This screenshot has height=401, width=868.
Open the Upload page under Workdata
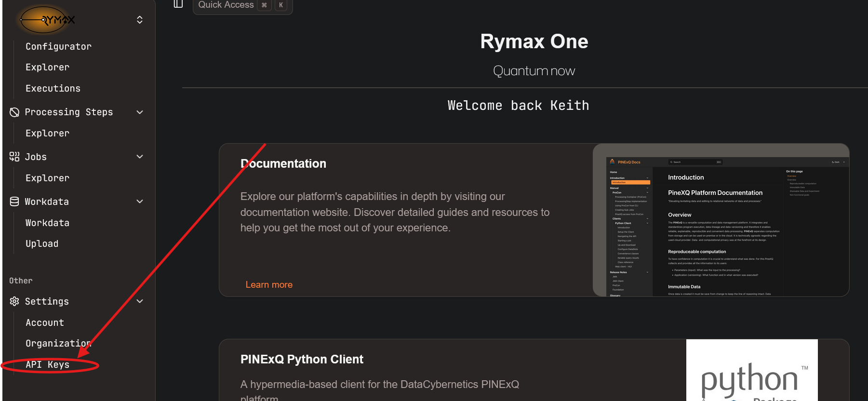[42, 244]
